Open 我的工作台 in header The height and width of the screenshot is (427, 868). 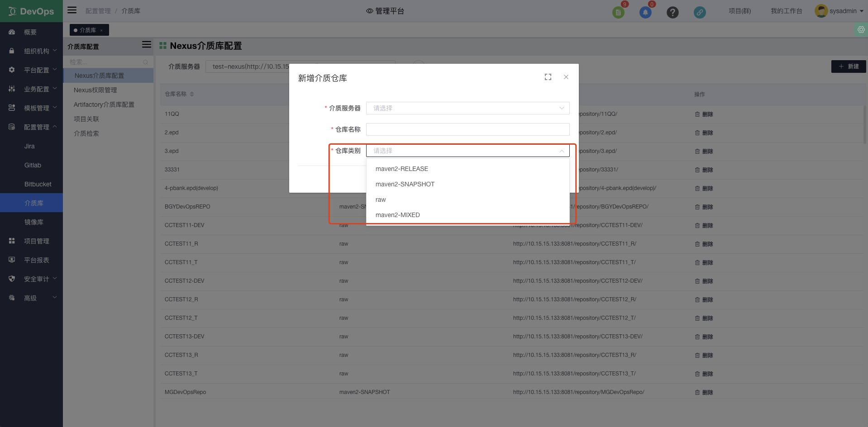click(x=786, y=11)
